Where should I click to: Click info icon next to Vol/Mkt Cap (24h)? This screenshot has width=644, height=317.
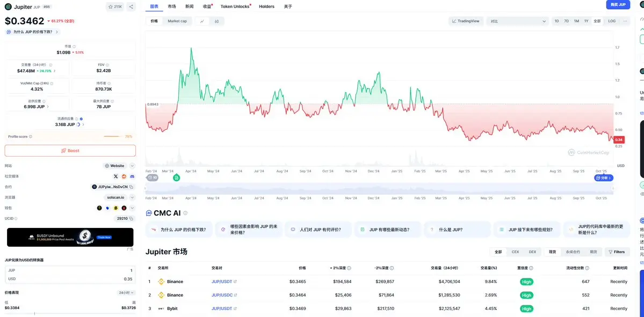coord(52,83)
